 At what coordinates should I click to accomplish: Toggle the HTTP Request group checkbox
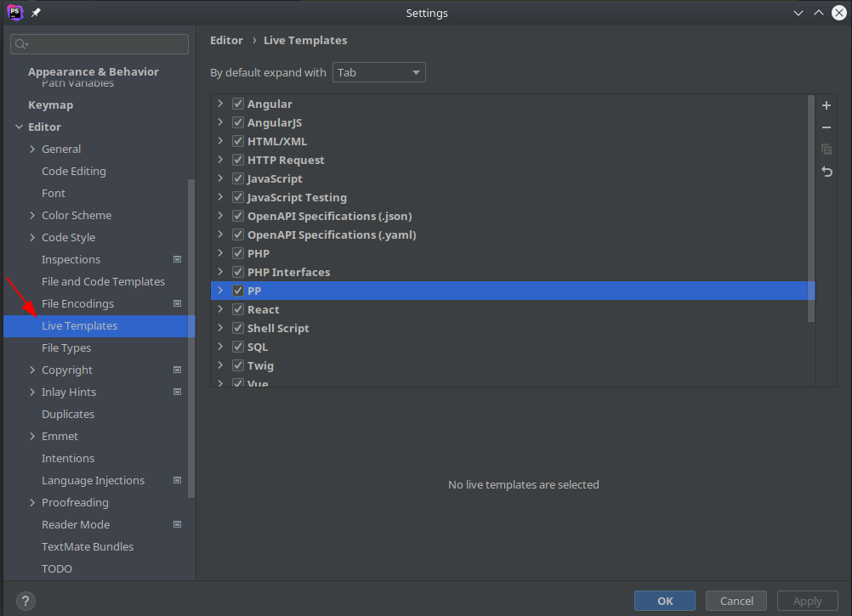pos(238,160)
